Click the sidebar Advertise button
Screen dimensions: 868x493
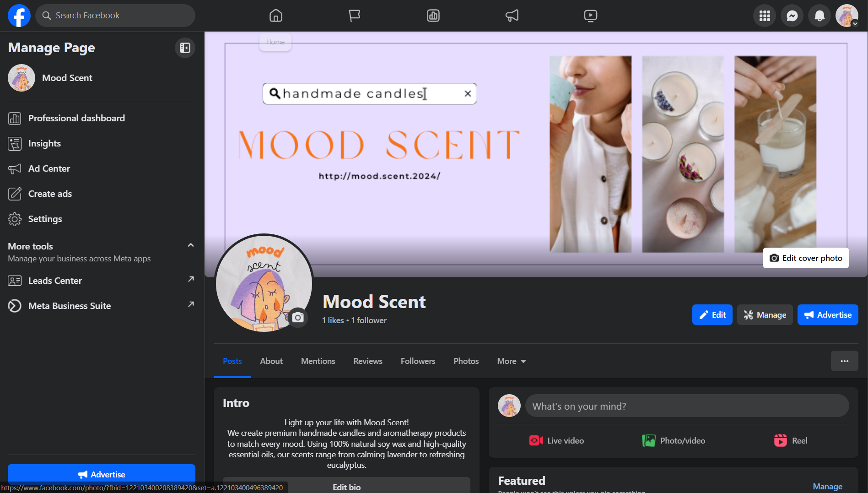[102, 474]
